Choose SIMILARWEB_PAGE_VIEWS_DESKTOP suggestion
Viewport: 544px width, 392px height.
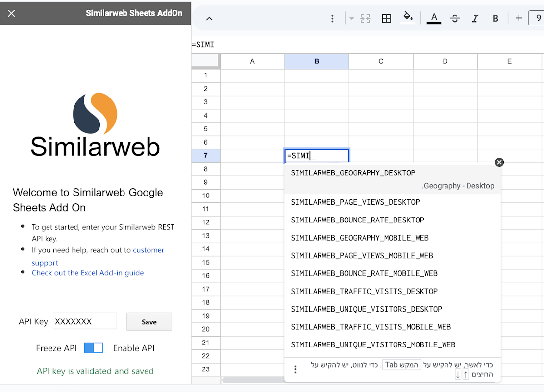393,202
